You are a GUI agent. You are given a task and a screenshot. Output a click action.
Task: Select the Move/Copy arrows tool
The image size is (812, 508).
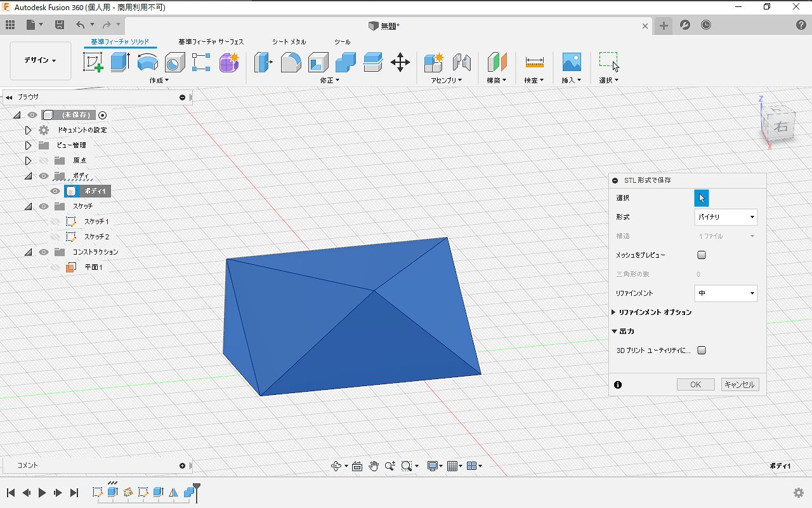[x=400, y=62]
